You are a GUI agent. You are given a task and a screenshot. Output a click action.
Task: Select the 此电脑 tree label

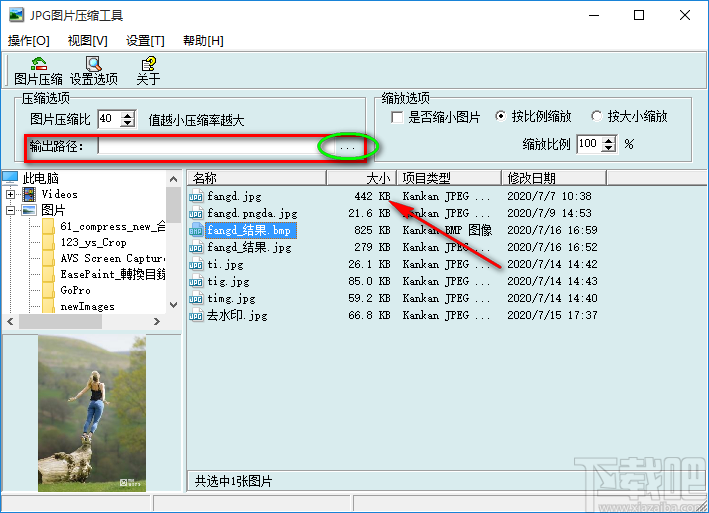41,178
